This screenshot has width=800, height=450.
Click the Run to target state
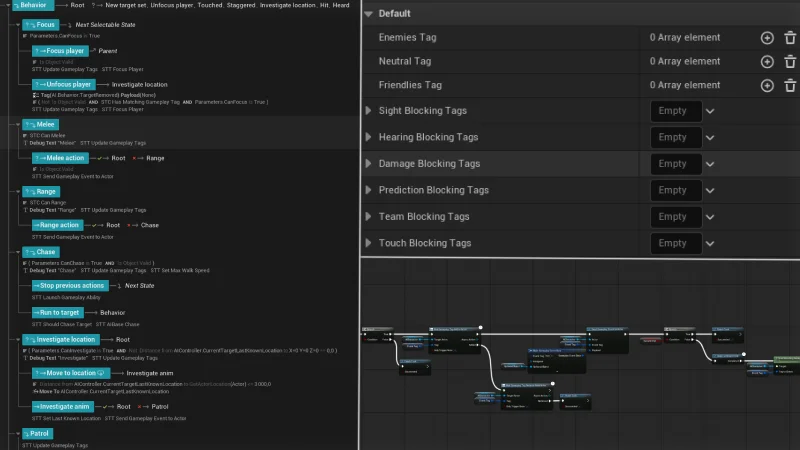click(60, 312)
